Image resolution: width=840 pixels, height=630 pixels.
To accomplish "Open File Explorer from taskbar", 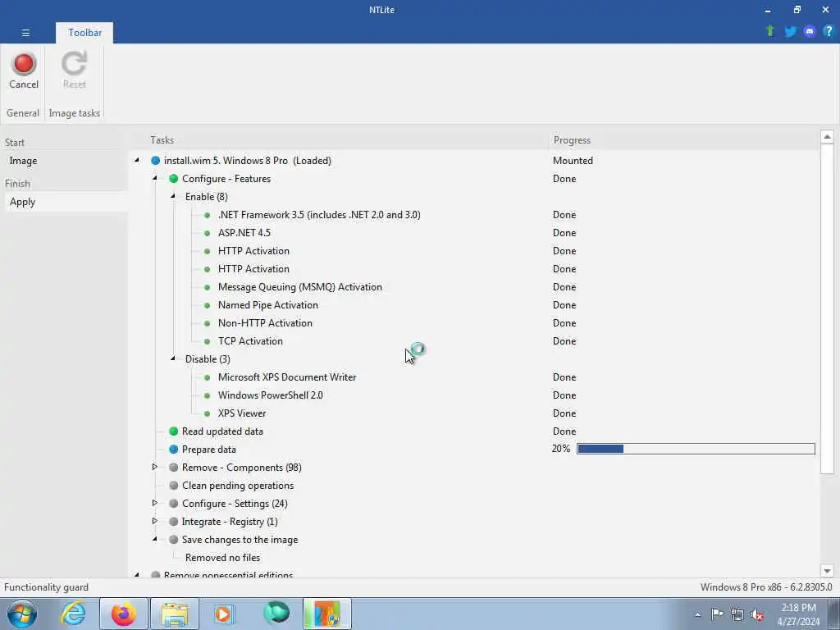I will tap(175, 614).
